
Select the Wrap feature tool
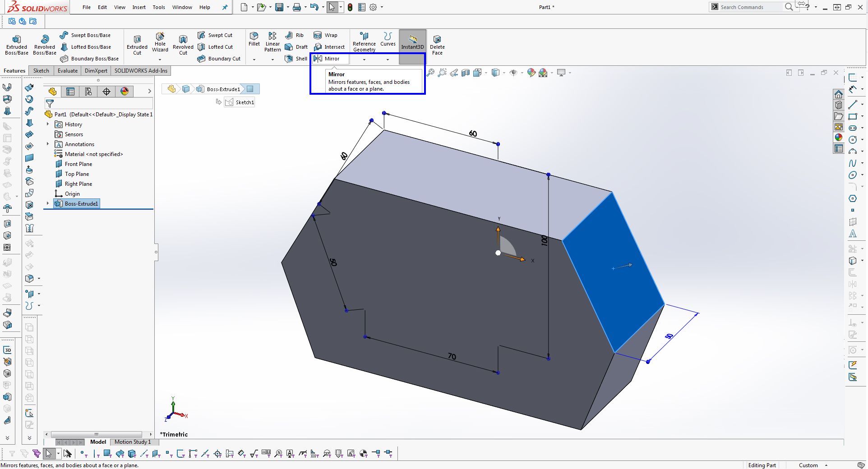click(x=325, y=35)
